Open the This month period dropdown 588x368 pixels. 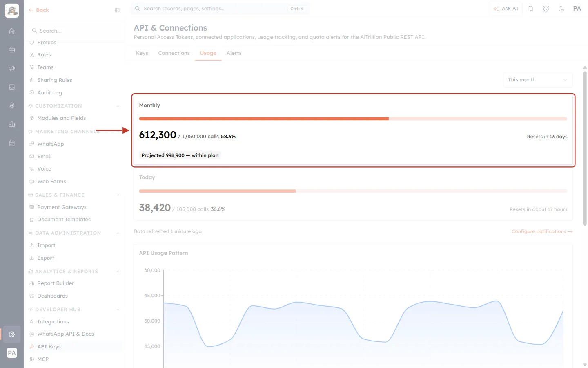538,80
